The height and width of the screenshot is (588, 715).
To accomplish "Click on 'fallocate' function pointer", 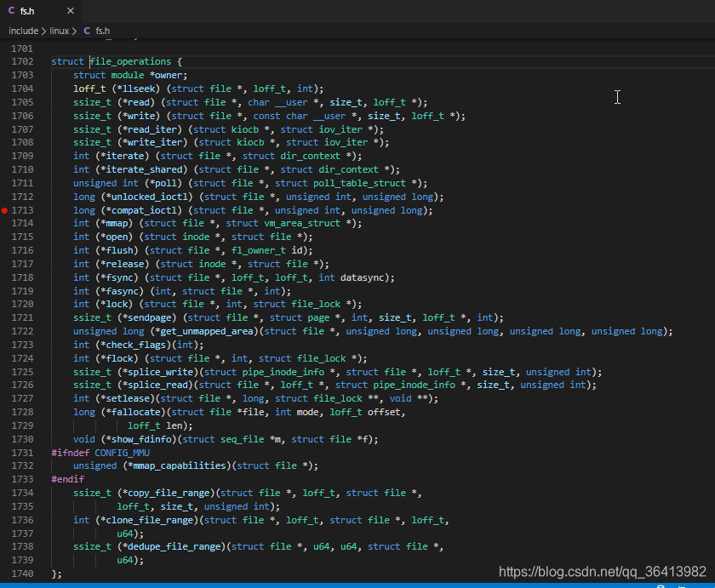I will [136, 413].
